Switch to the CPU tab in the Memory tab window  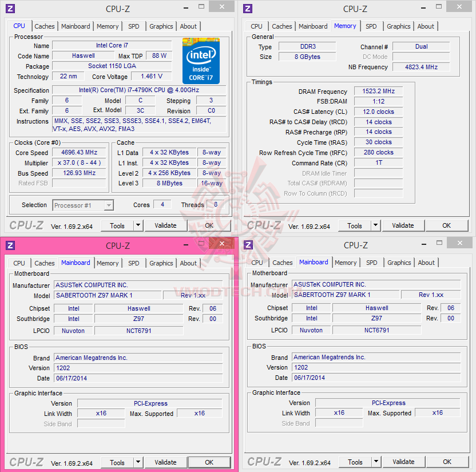click(256, 26)
